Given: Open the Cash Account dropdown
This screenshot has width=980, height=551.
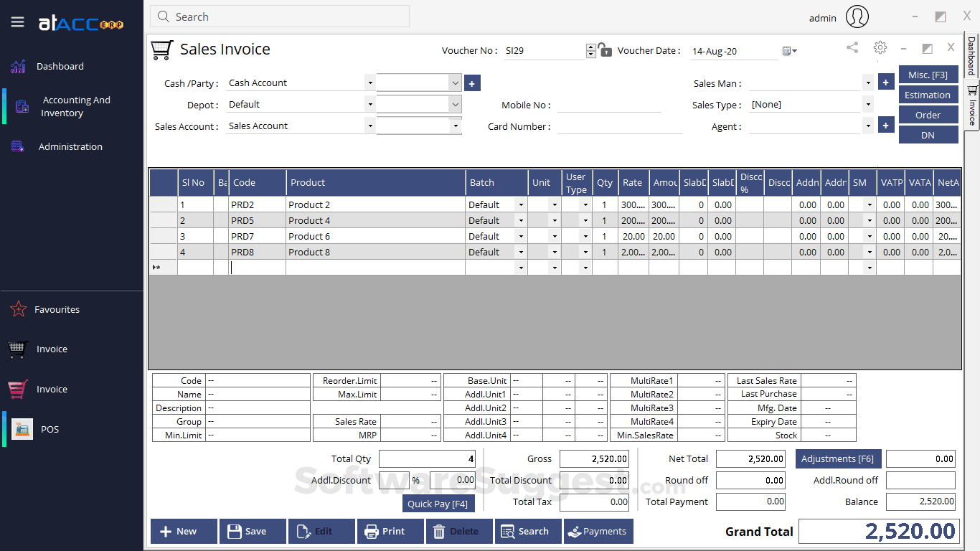Looking at the screenshot, I should click(x=369, y=82).
